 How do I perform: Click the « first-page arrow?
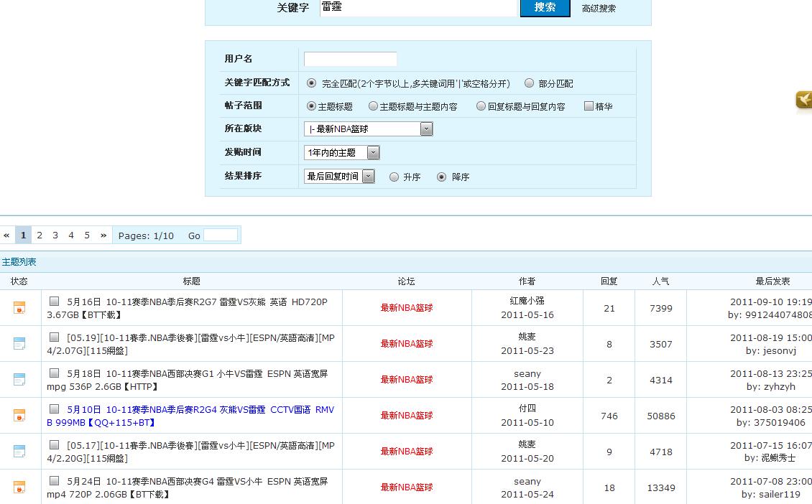pos(6,235)
